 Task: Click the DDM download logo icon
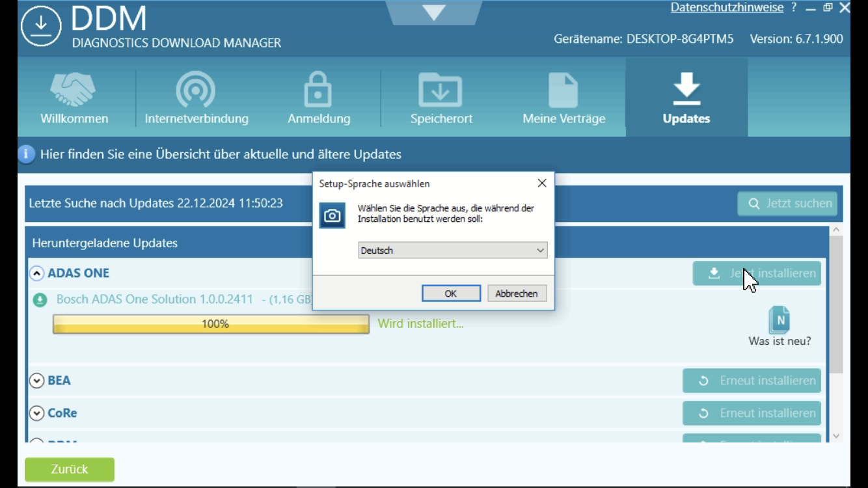click(41, 26)
